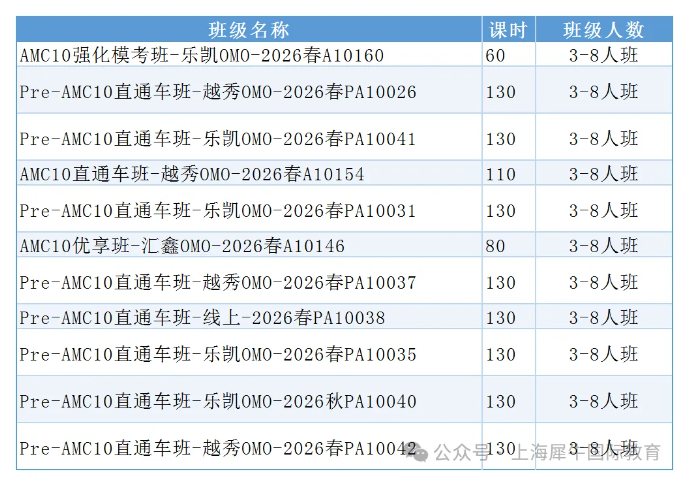The width and height of the screenshot is (694, 483).
Task: Click the 班级人数 column header
Action: pyautogui.click(x=603, y=30)
